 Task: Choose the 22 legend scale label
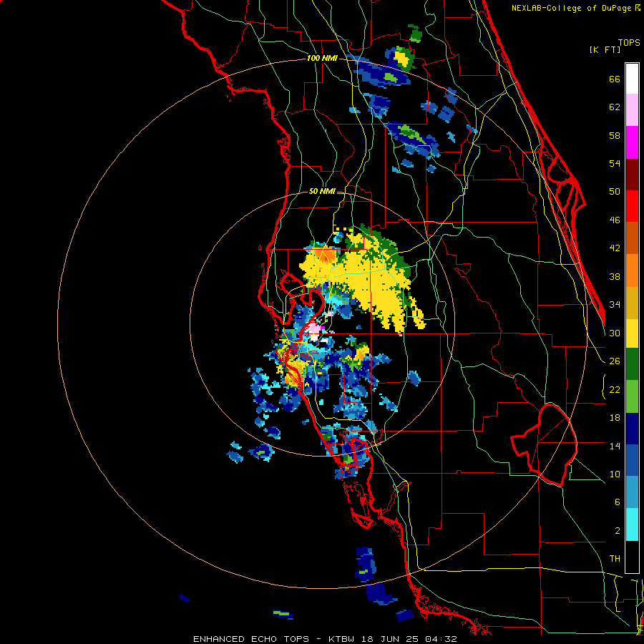(615, 389)
